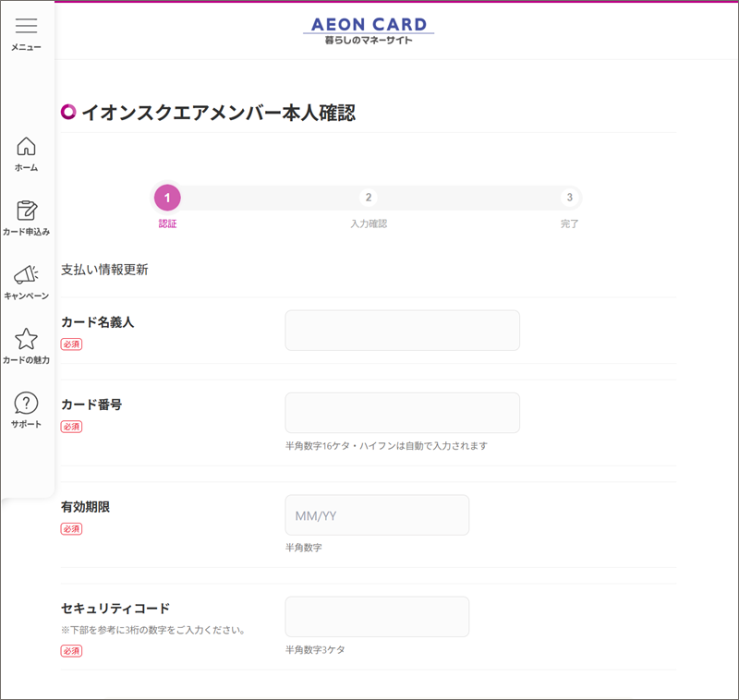Open キャンペーン megaphone icon

(x=27, y=274)
